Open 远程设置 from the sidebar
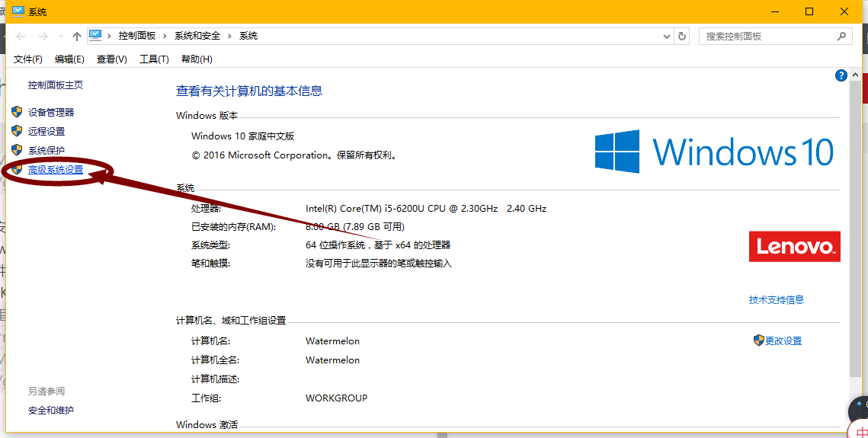 coord(46,131)
